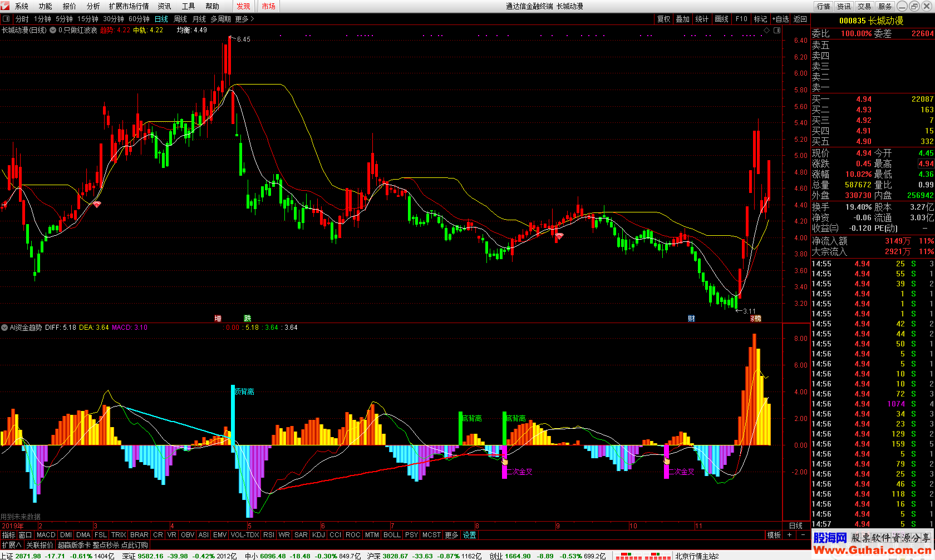The height and width of the screenshot is (560, 935).
Task: Select the 分时 period
Action: tap(22, 19)
